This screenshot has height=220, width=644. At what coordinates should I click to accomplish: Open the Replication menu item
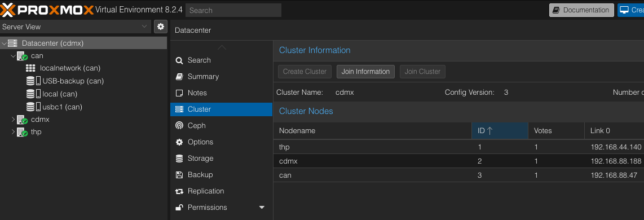pyautogui.click(x=222, y=191)
